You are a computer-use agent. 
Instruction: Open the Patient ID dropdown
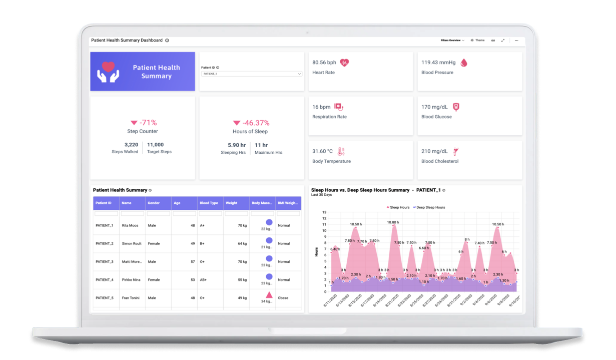tap(252, 73)
